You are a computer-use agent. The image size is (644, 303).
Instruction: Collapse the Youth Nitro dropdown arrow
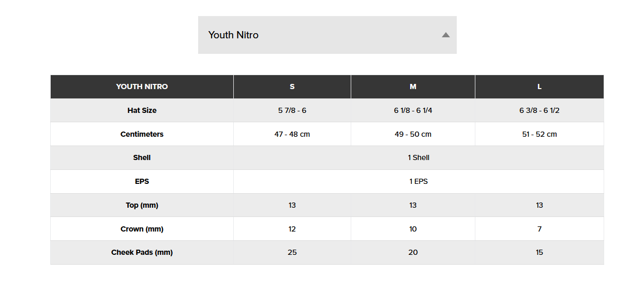coord(446,35)
